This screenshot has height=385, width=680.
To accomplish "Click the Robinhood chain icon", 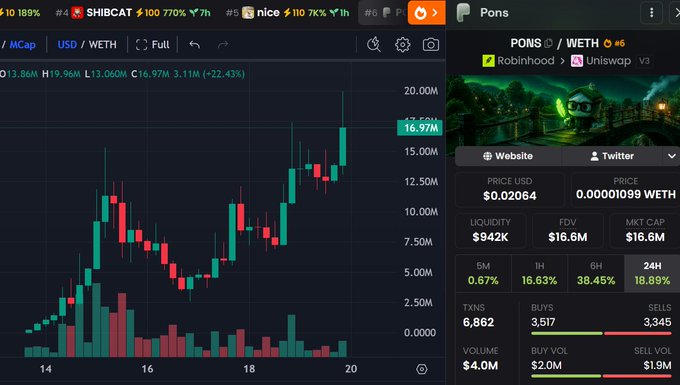I will point(488,61).
